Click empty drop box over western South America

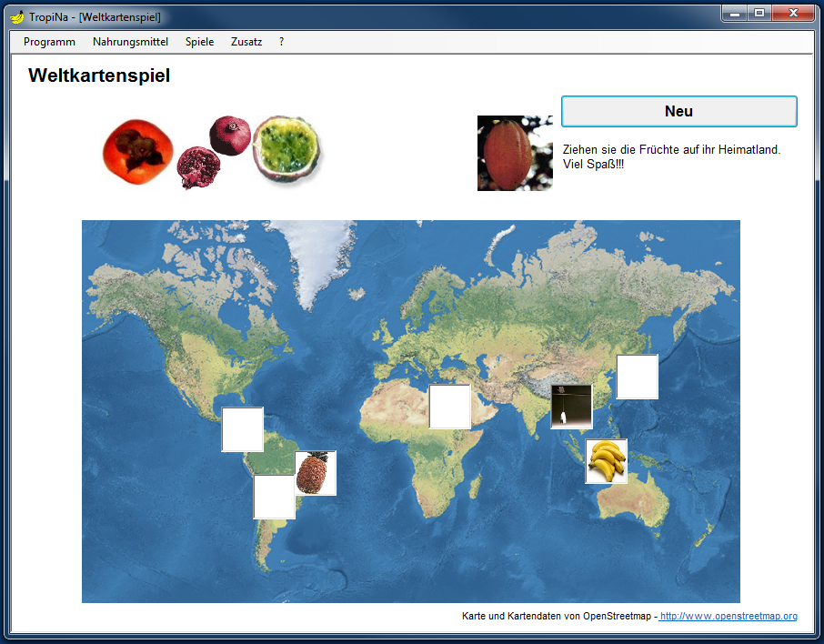pos(274,497)
